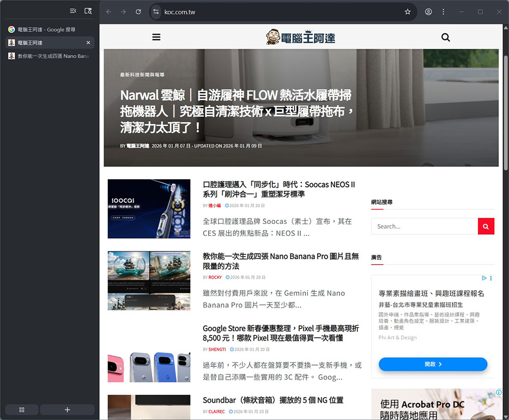Reload the koc.com.tw page
Screen dimensions: 509x420
[x=138, y=12]
